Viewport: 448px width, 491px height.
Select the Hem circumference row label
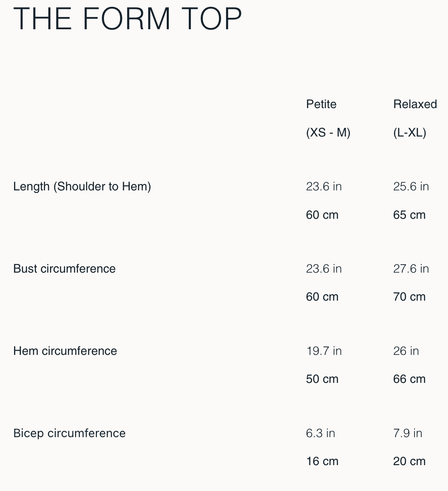point(65,351)
